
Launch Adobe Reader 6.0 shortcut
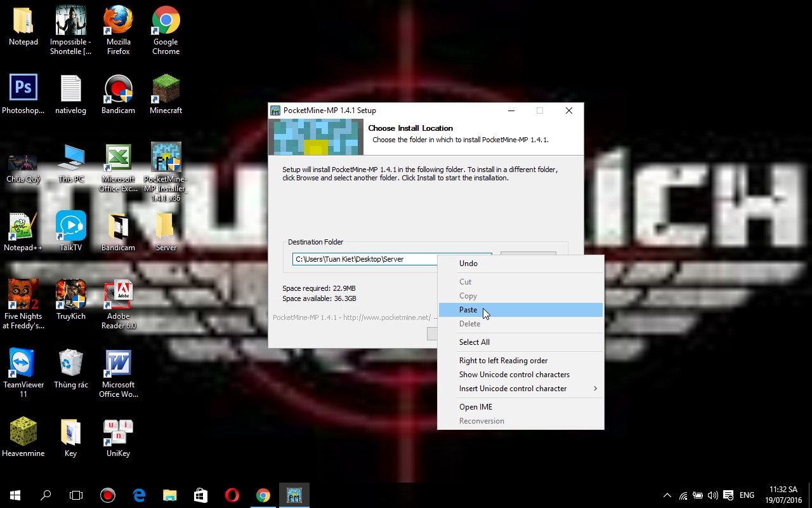118,305
